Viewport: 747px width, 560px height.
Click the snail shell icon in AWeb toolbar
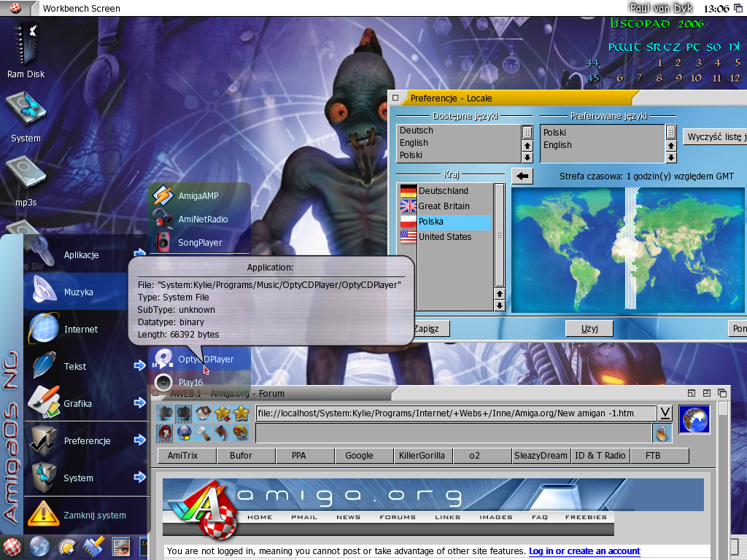pyautogui.click(x=241, y=433)
